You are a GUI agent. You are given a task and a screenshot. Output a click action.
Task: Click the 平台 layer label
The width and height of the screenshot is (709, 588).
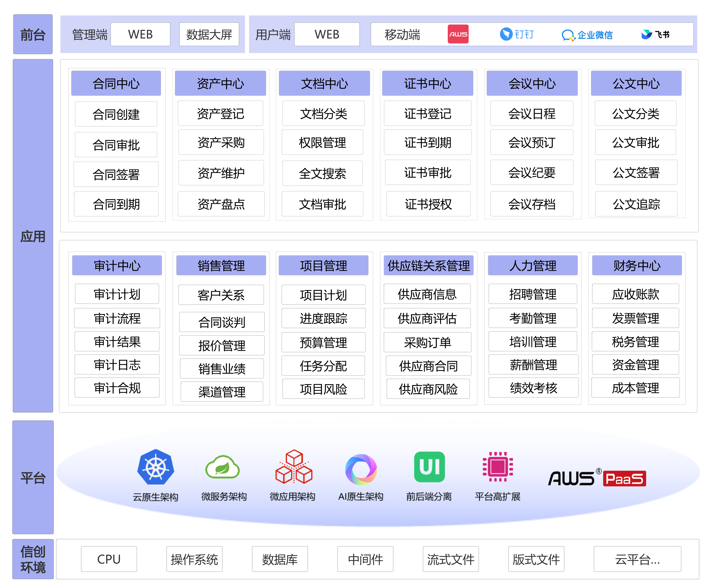coord(33,477)
